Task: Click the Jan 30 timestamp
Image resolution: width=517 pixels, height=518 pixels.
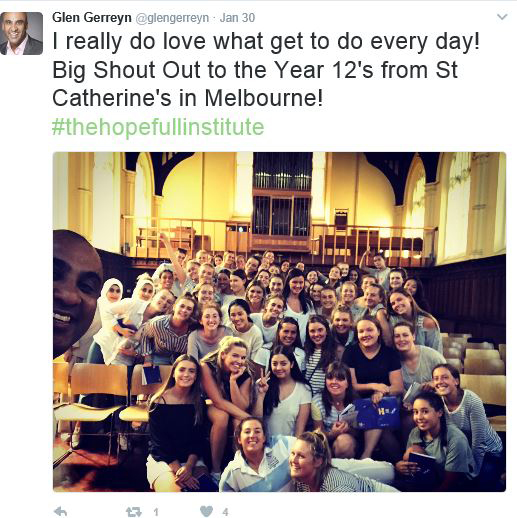Action: [237, 18]
